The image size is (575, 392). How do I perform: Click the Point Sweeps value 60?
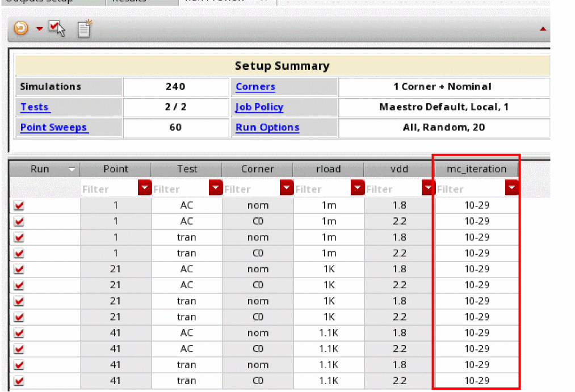tap(175, 128)
